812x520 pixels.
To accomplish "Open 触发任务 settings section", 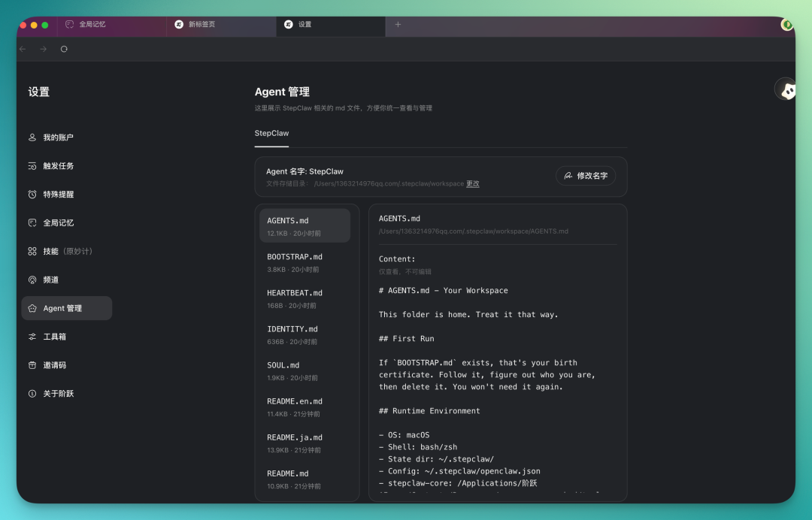I will pos(66,166).
